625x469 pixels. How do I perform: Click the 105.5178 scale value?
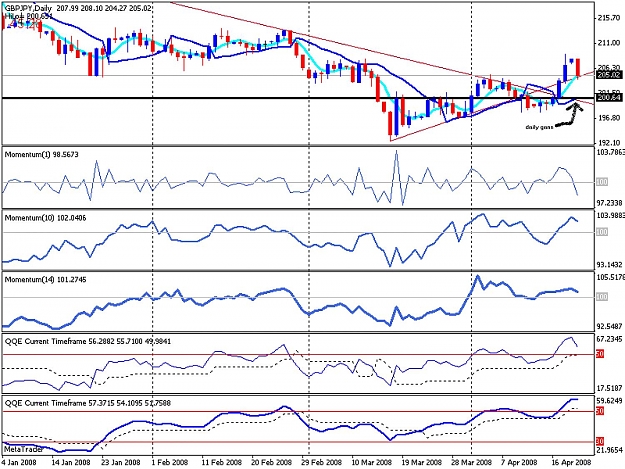(x=610, y=277)
